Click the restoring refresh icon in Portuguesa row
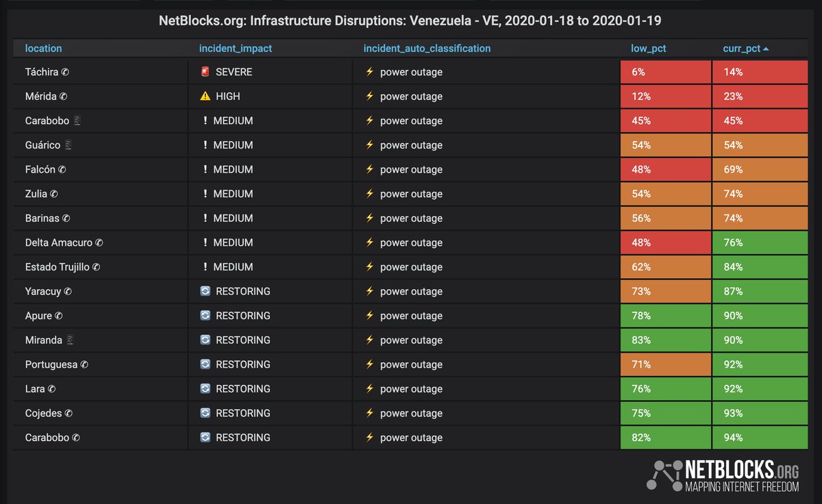 205,364
